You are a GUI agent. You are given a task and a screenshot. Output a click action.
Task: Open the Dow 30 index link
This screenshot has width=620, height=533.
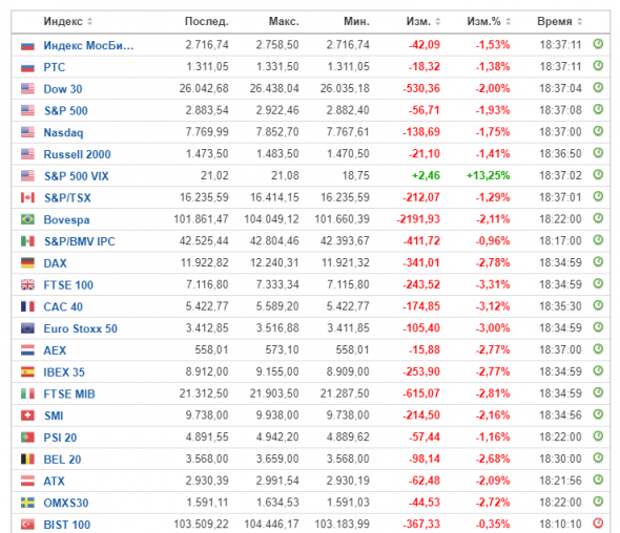[63, 89]
